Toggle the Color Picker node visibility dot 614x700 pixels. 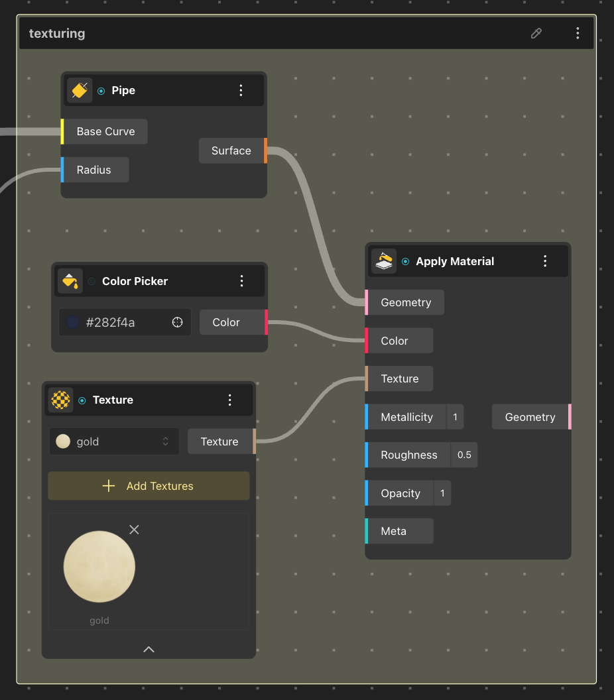coord(92,281)
